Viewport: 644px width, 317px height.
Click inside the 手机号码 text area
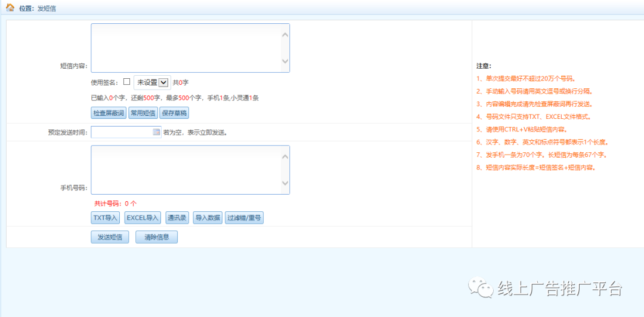pos(186,170)
